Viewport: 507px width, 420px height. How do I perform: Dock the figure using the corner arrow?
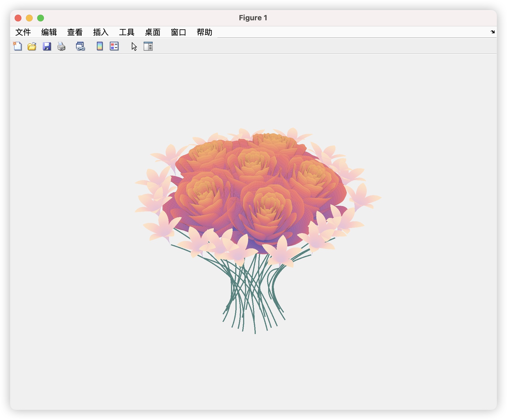click(493, 32)
